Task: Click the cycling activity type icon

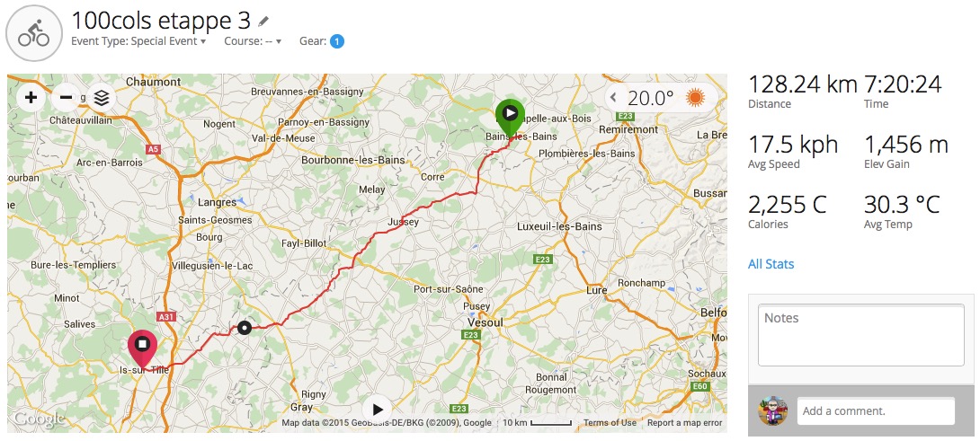Action: [34, 34]
